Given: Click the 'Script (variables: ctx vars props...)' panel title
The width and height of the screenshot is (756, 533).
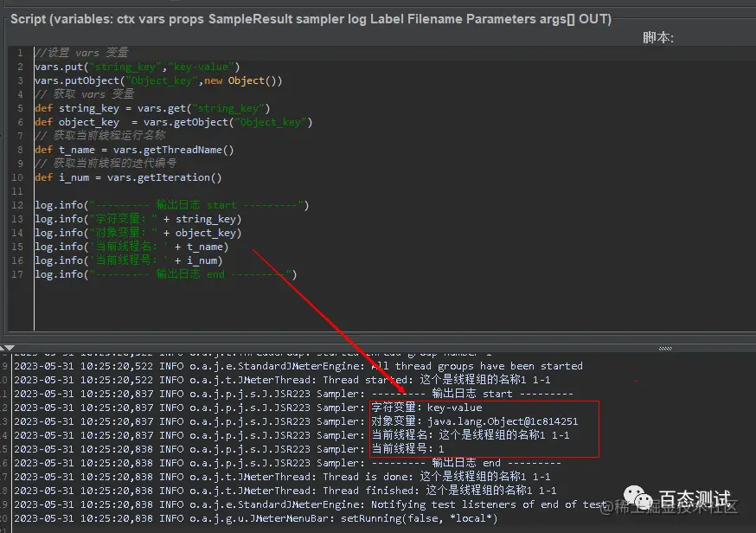Looking at the screenshot, I should pyautogui.click(x=311, y=19).
